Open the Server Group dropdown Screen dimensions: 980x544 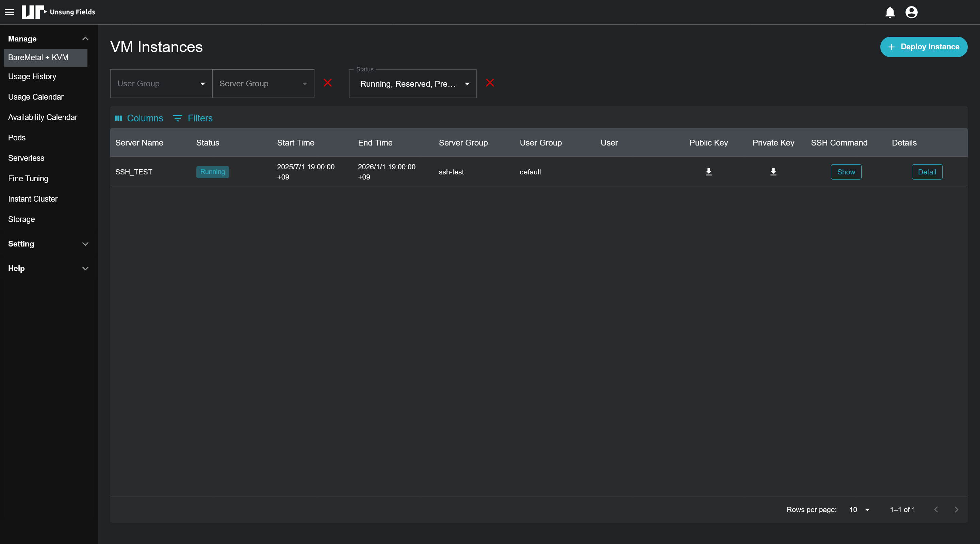pyautogui.click(x=263, y=84)
